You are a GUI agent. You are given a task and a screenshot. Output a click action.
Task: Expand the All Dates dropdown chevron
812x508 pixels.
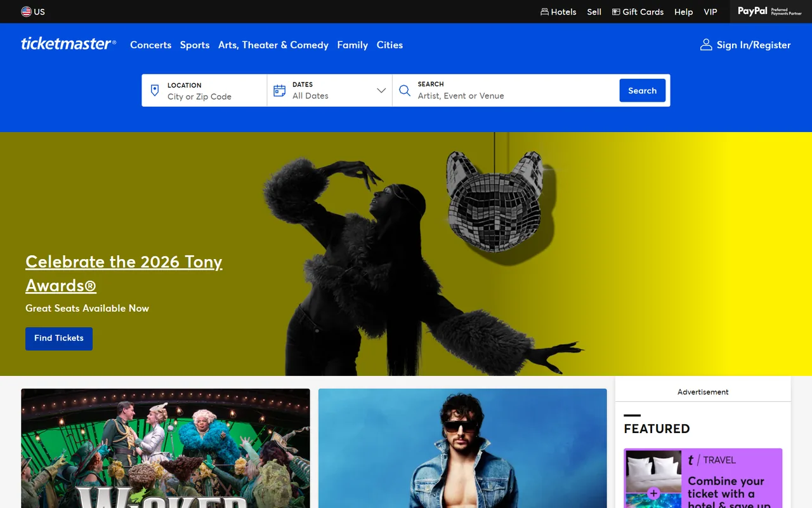point(381,90)
